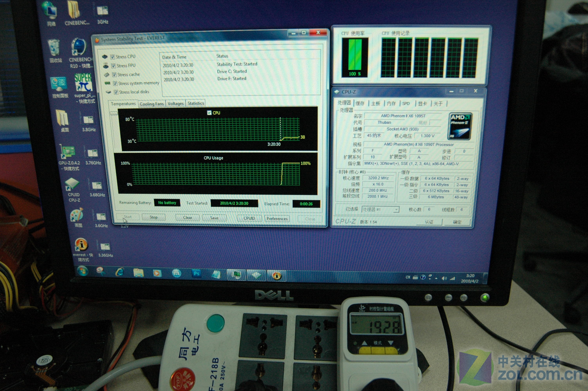Image resolution: width=588 pixels, height=391 pixels.
Task: Switch to the Voltages tab
Action: coord(176,103)
